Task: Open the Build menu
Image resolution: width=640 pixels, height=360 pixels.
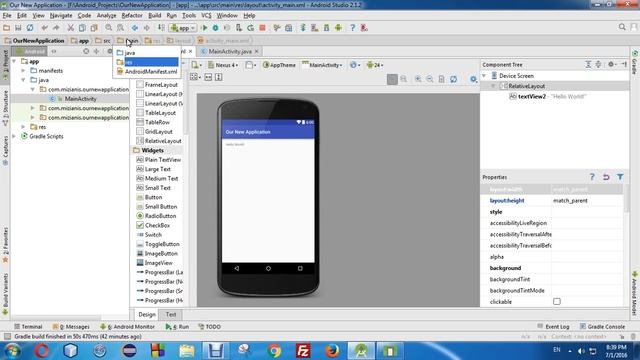Action: point(154,16)
